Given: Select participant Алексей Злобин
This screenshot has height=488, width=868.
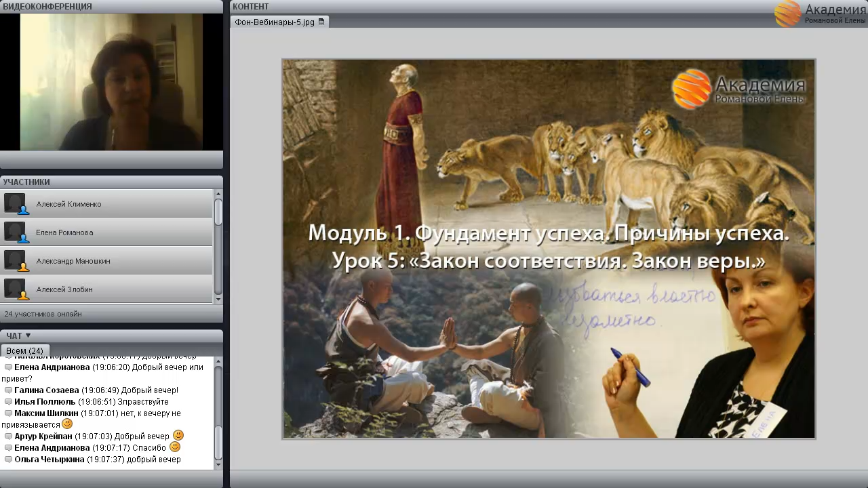Looking at the screenshot, I should (x=107, y=289).
